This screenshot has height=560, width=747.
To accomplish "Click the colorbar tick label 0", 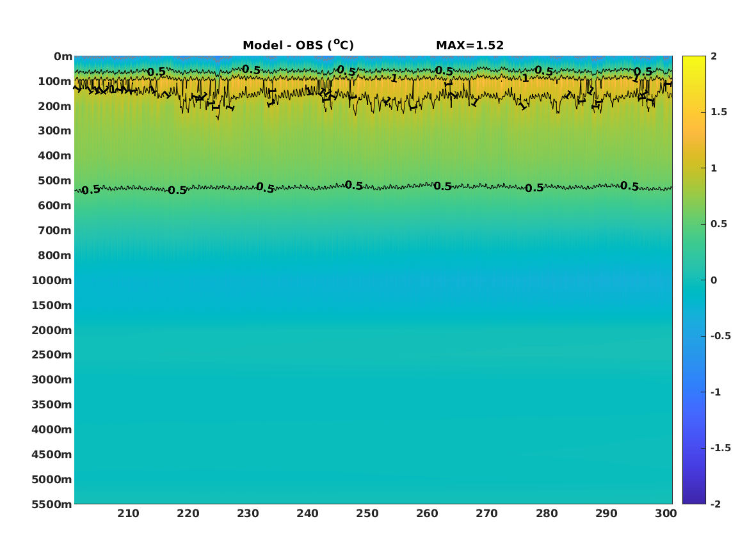I will click(x=714, y=280).
